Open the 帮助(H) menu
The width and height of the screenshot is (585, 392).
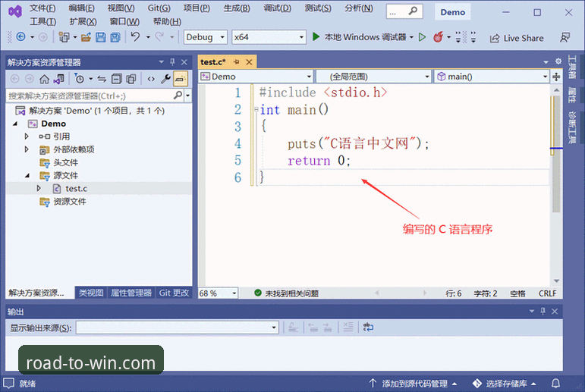click(x=167, y=21)
